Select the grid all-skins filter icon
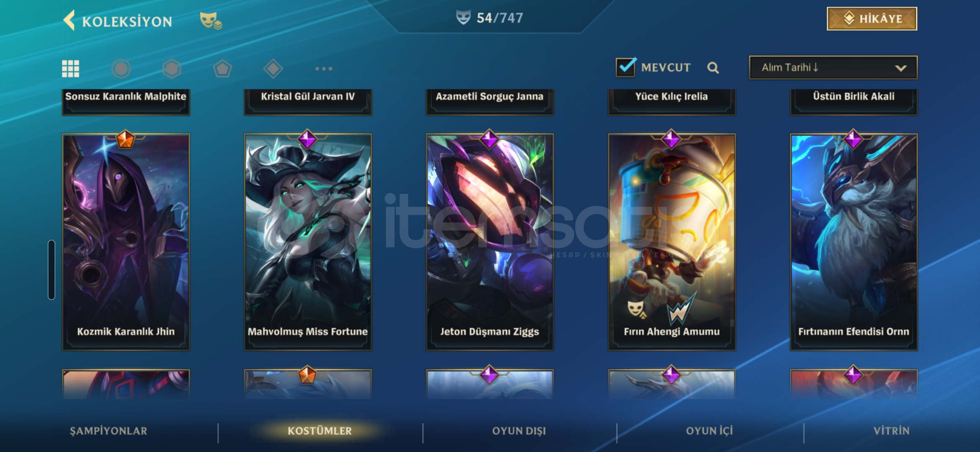Screen dimensions: 980x452 point(70,69)
